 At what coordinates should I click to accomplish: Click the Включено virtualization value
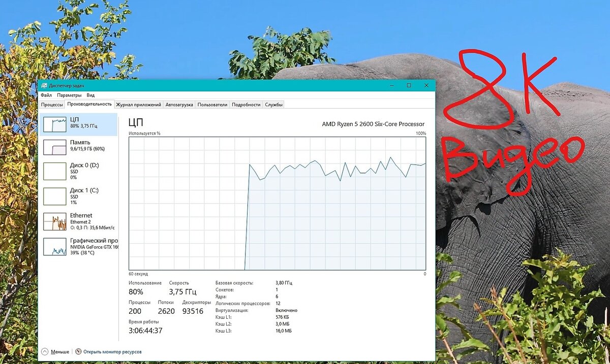286,310
